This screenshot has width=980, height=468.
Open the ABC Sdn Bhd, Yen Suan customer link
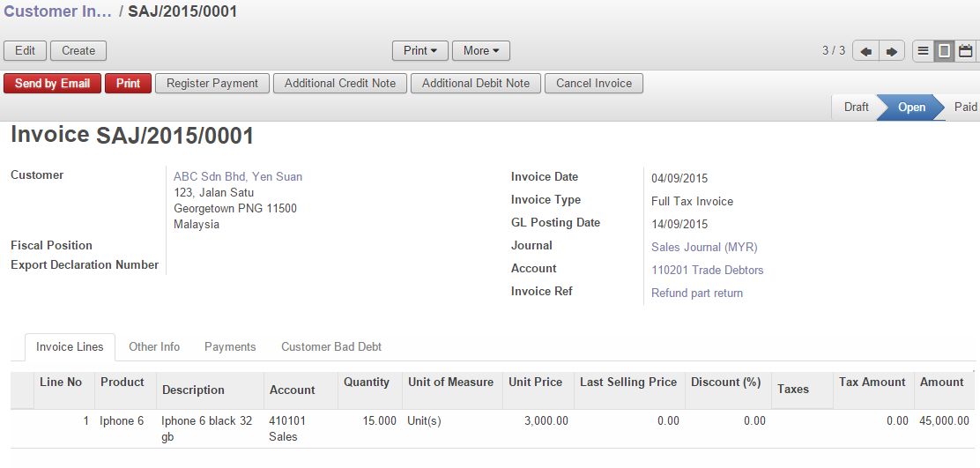click(x=238, y=177)
